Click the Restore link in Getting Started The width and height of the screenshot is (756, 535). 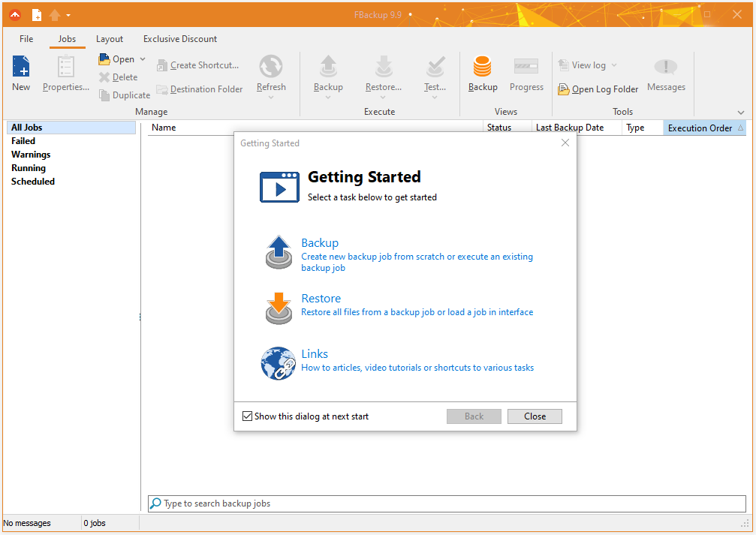click(321, 299)
